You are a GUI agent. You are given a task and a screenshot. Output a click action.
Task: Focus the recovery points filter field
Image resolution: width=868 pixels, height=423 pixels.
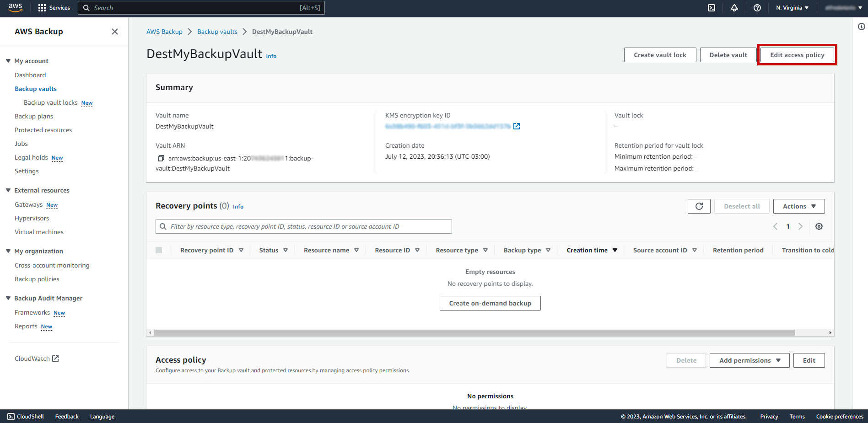304,226
